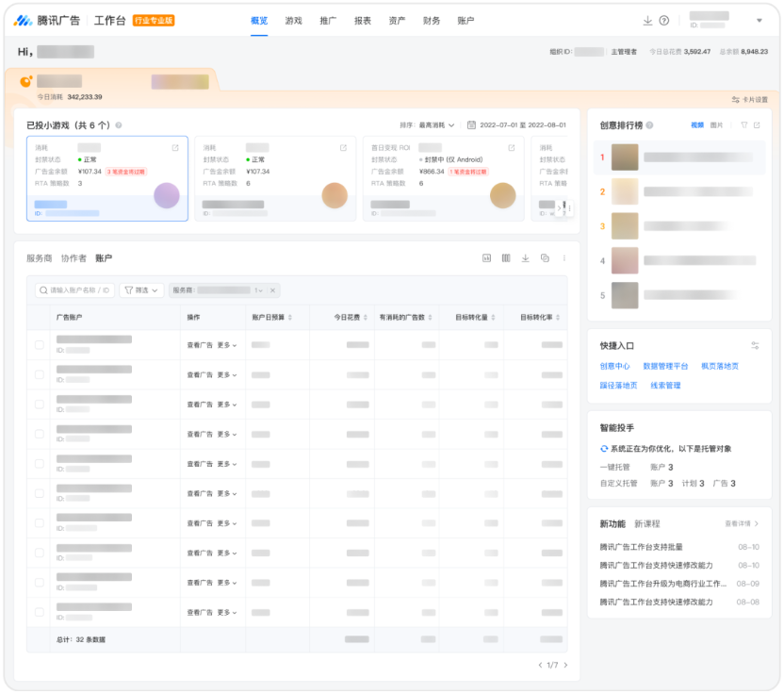Click the next arrow on the game cards carousel

pos(559,207)
